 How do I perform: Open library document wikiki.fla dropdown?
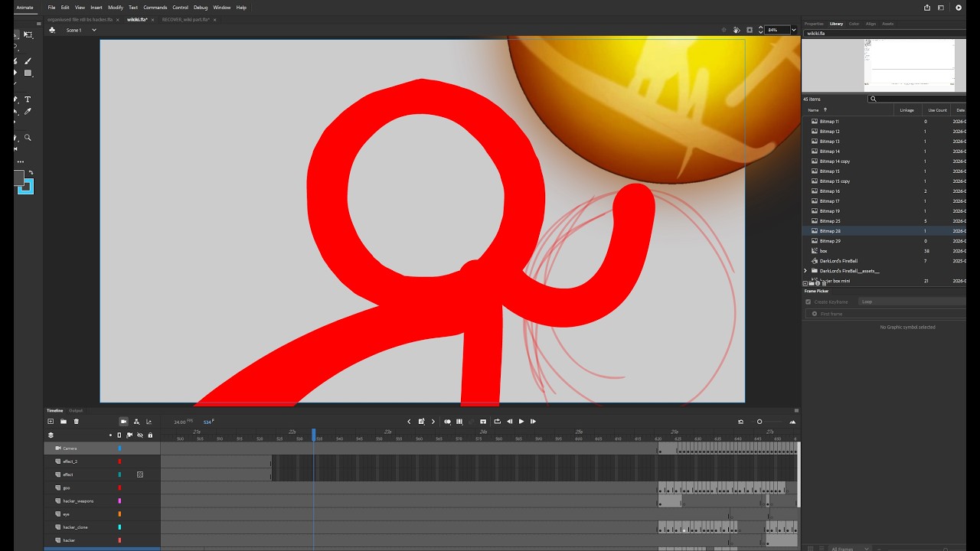(x=884, y=34)
